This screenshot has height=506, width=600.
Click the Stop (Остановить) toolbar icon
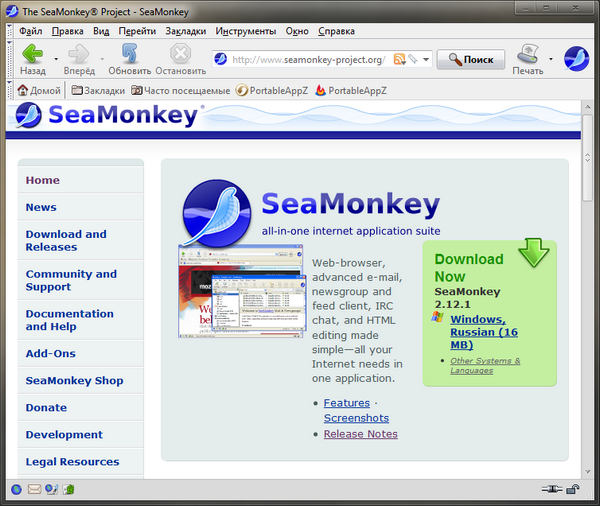180,54
